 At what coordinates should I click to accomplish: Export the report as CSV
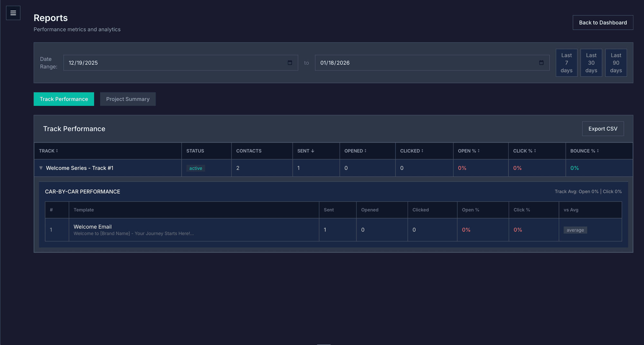pos(603,128)
